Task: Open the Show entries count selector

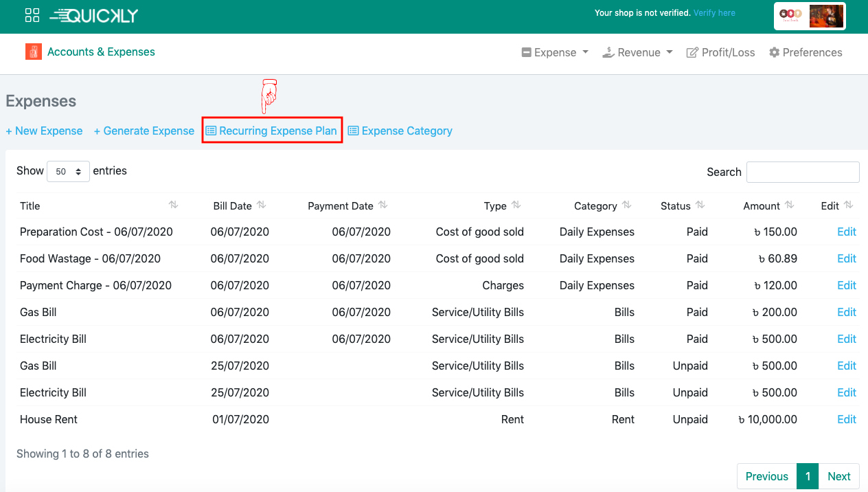Action: pos(68,172)
